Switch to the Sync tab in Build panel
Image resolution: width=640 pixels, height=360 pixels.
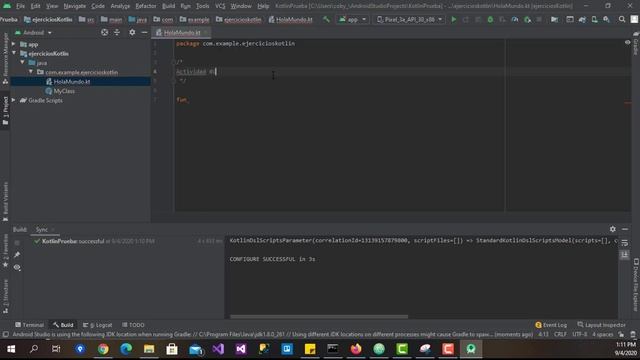(x=42, y=229)
